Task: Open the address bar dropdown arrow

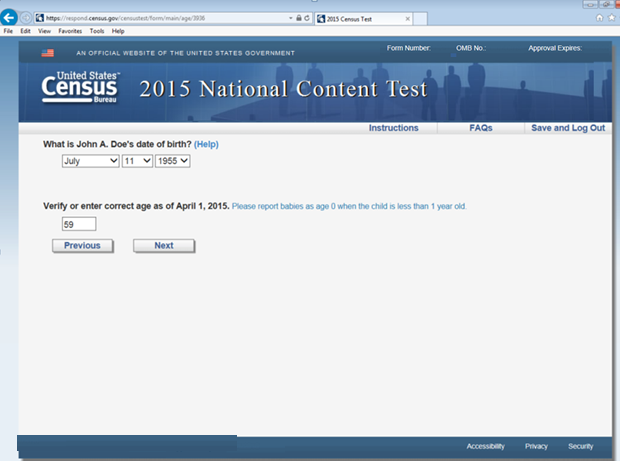Action: click(x=291, y=18)
